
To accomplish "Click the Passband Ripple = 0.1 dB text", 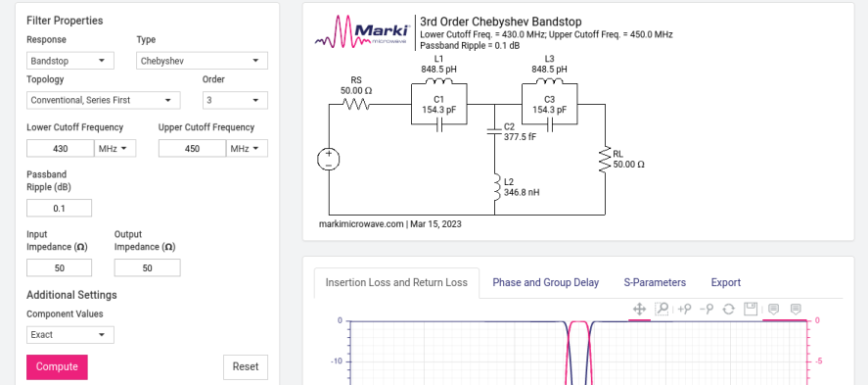I will tap(470, 46).
